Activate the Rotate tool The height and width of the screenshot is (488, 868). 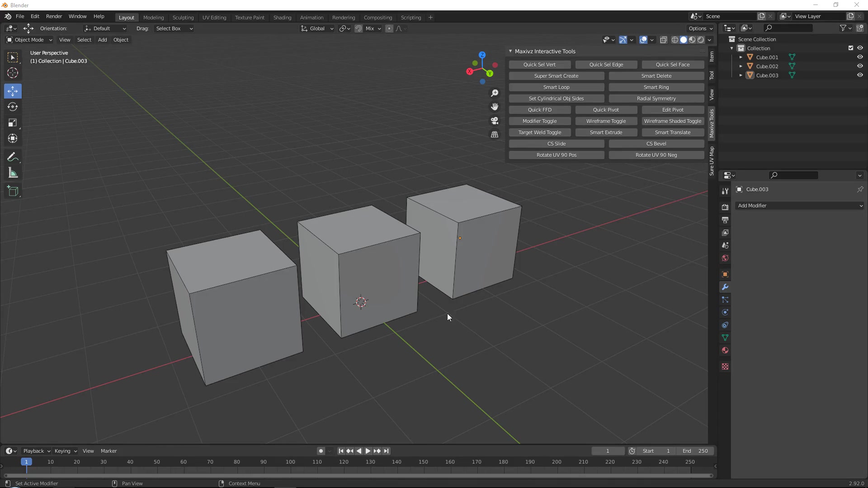click(x=13, y=107)
